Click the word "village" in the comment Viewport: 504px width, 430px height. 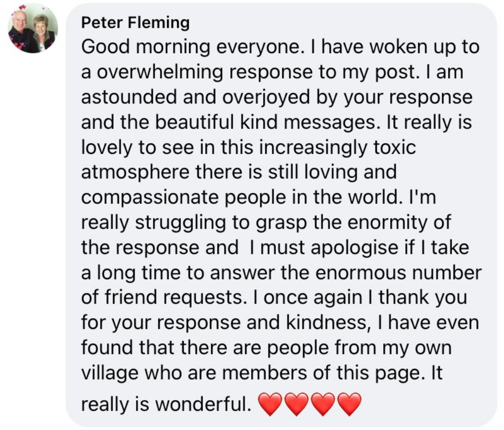tap(109, 373)
